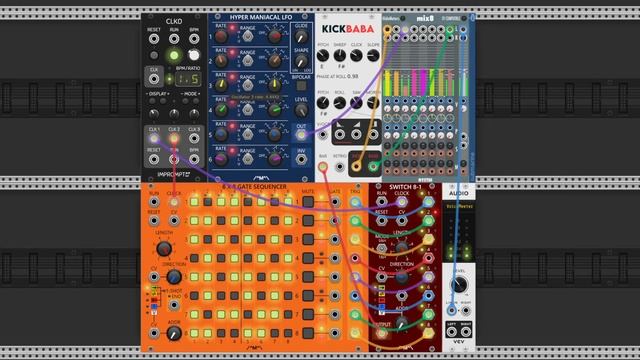Click the LEVEL knob on Hyper Maniacal LFO
The width and height of the screenshot is (640, 360).
point(301,110)
